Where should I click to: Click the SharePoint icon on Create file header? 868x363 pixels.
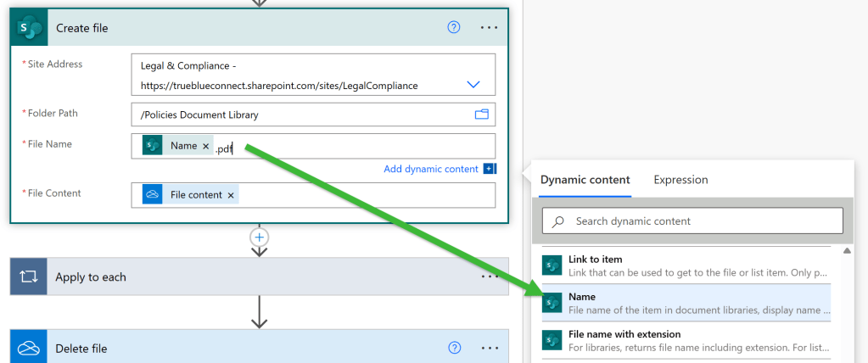(x=30, y=28)
